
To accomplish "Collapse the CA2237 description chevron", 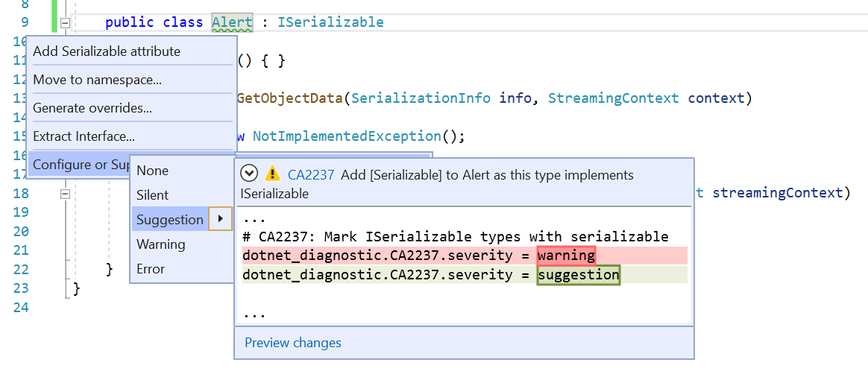I will coord(250,174).
